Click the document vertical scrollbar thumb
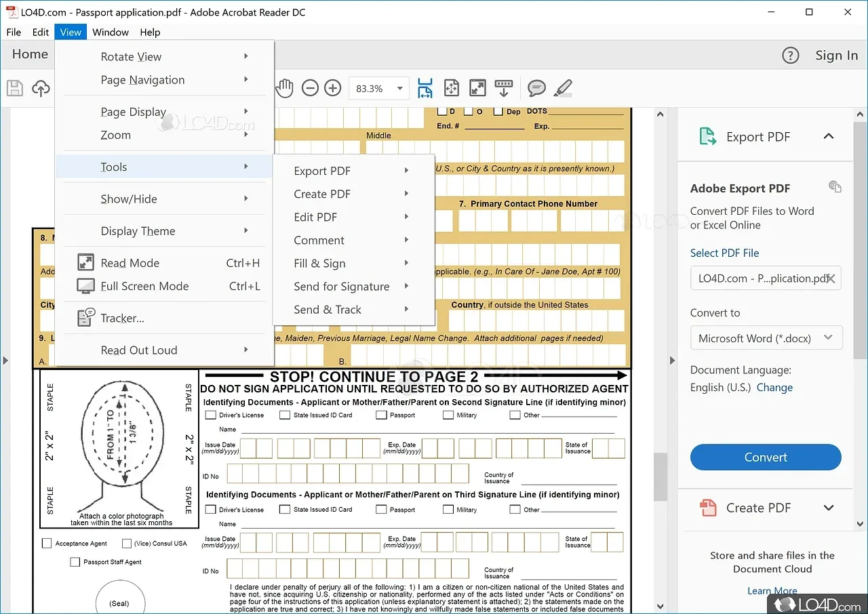 (660, 477)
